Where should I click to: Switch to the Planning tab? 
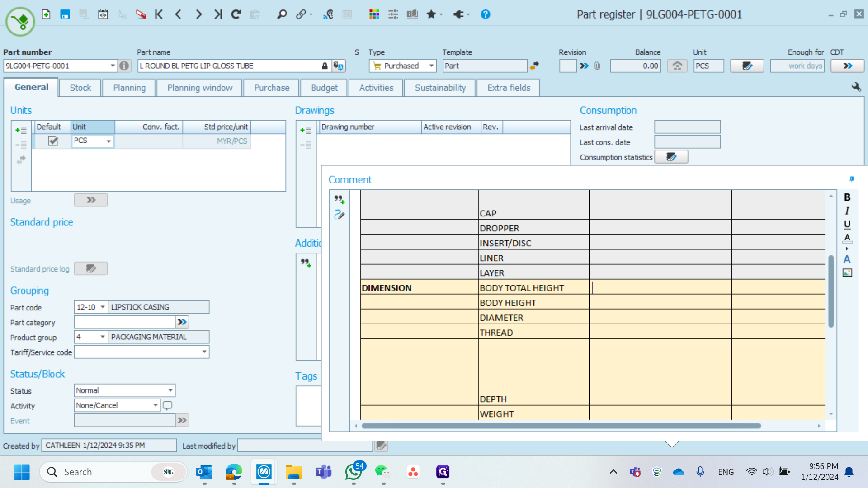[129, 88]
